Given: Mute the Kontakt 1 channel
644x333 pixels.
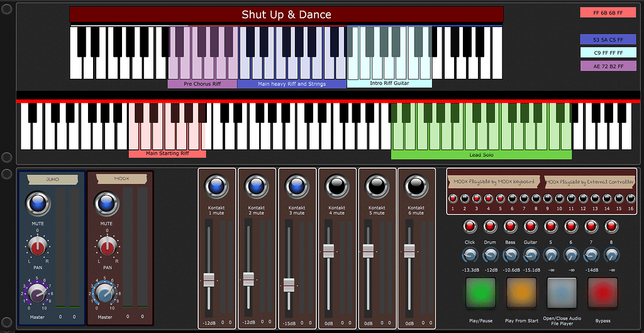Looking at the screenshot, I should (216, 186).
